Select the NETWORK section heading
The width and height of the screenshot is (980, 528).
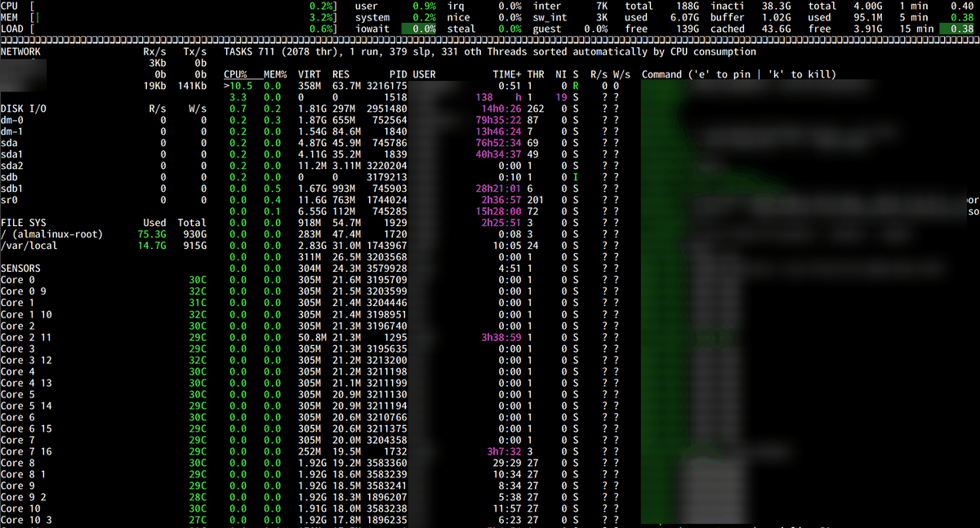point(20,51)
